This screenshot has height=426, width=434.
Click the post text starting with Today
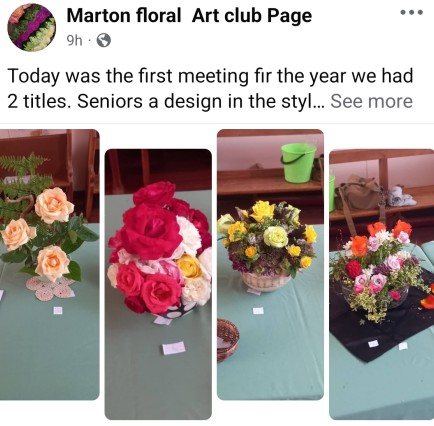(210, 88)
